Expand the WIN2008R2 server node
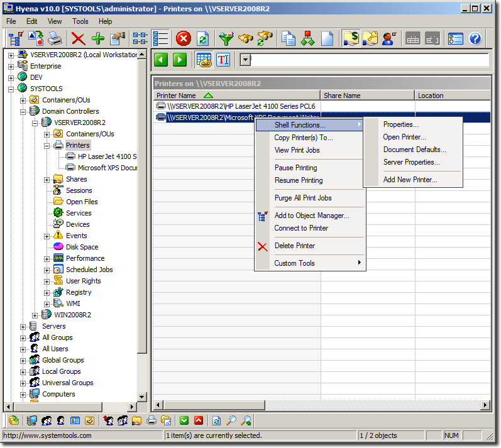The width and height of the screenshot is (501, 448). pos(35,315)
